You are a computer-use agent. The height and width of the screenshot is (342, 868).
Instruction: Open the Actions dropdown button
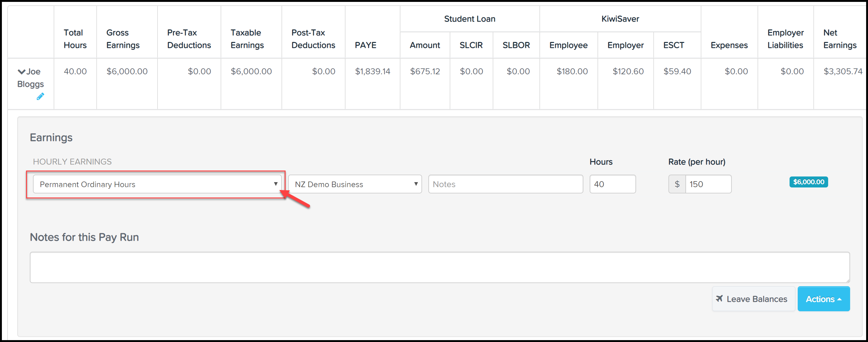[x=823, y=299]
